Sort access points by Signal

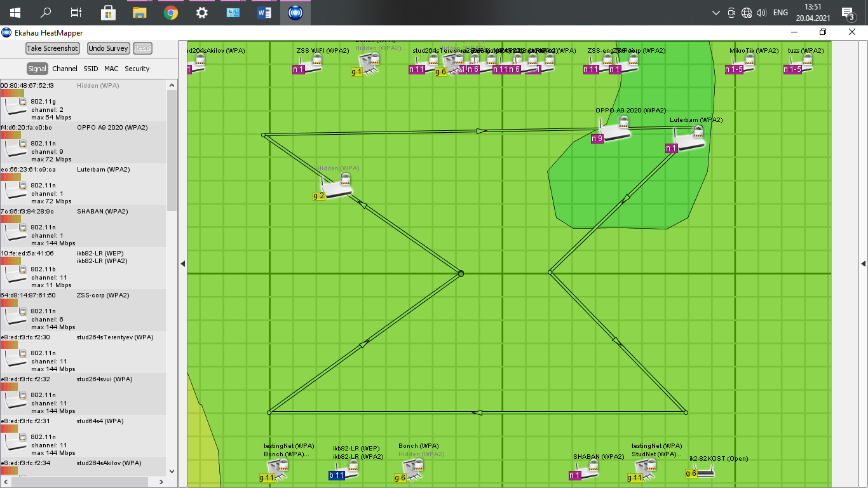point(37,69)
